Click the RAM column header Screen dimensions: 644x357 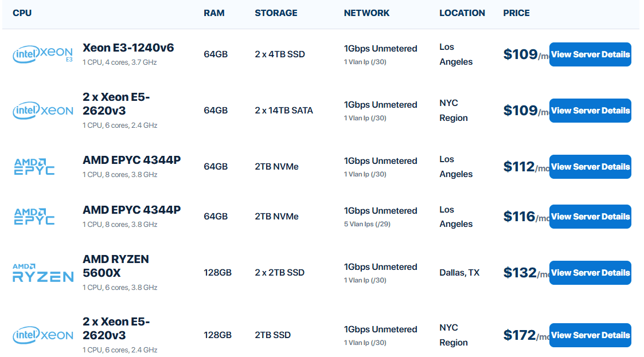pyautogui.click(x=214, y=13)
